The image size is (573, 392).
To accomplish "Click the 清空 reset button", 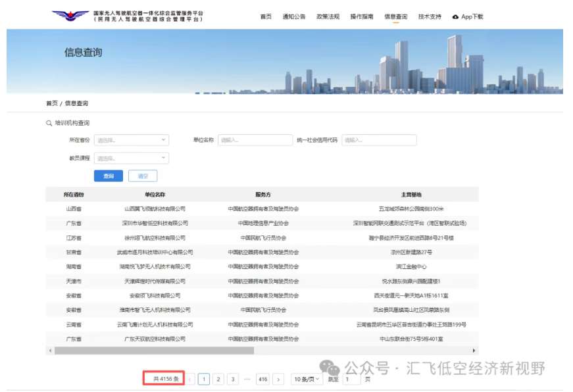I will [x=143, y=176].
